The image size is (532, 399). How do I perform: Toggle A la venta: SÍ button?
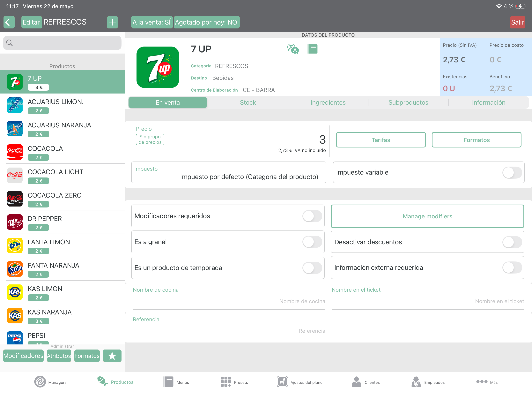[152, 22]
